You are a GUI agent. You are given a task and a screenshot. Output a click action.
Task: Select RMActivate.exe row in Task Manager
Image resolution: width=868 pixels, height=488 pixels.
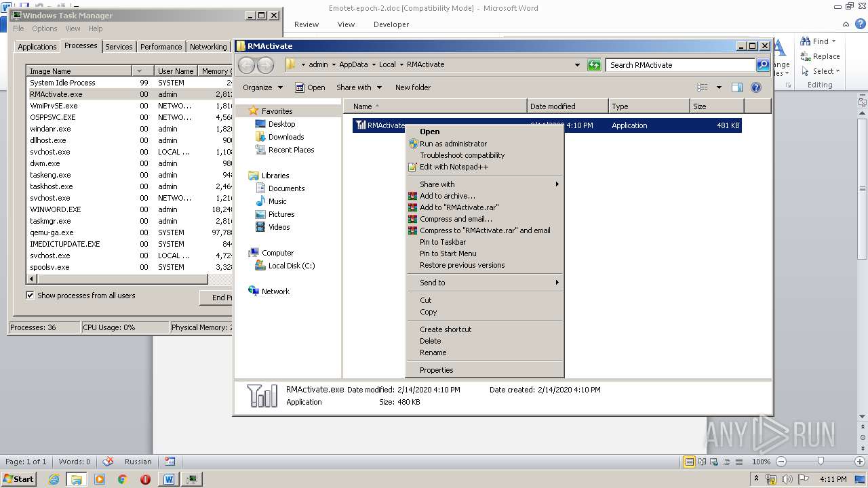(130, 94)
